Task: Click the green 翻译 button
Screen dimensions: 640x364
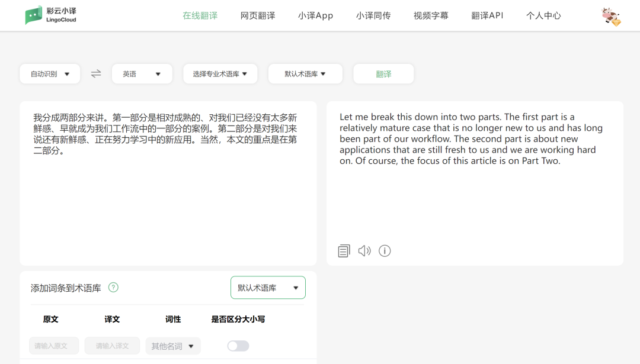Action: coord(383,74)
